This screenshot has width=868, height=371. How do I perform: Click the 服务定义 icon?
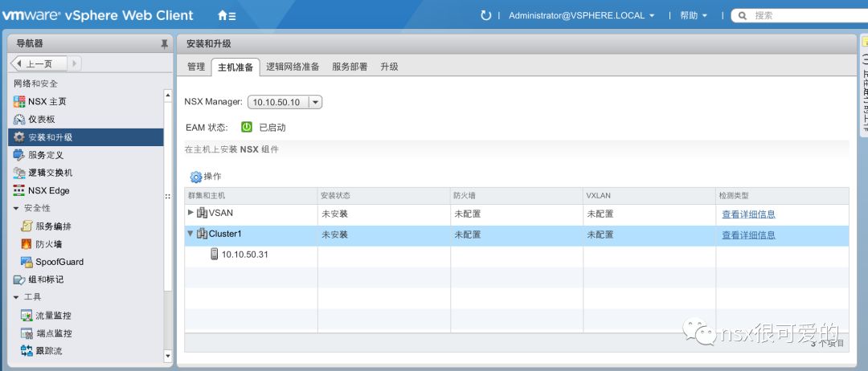19,155
